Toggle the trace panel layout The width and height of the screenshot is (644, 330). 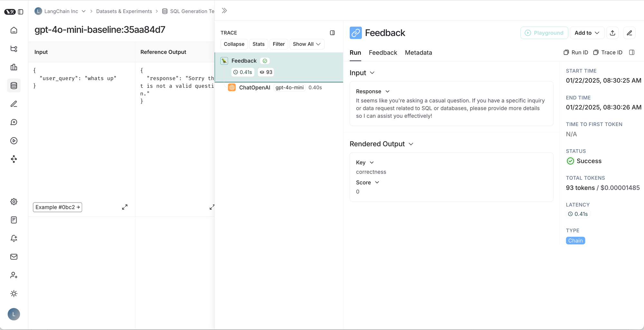332,33
